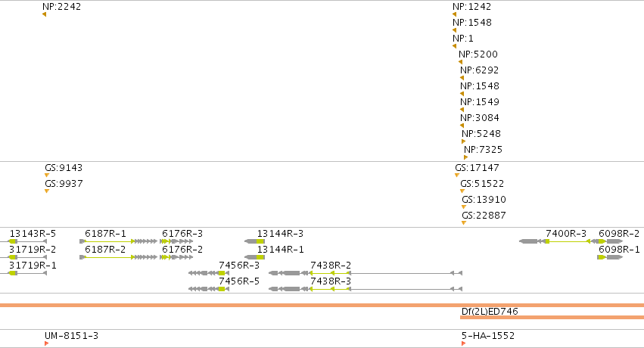Select the GS:13910 insertion triangle
This screenshot has height=348, width=644.
[464, 207]
